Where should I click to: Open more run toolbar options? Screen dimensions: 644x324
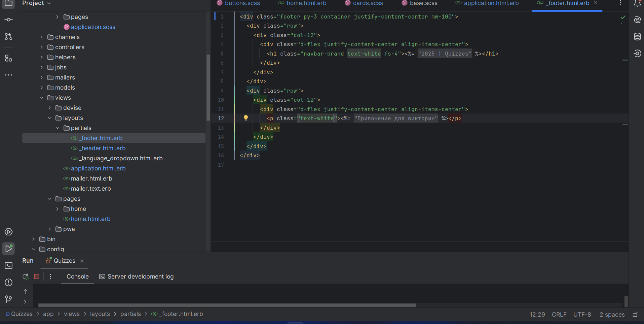(50, 277)
